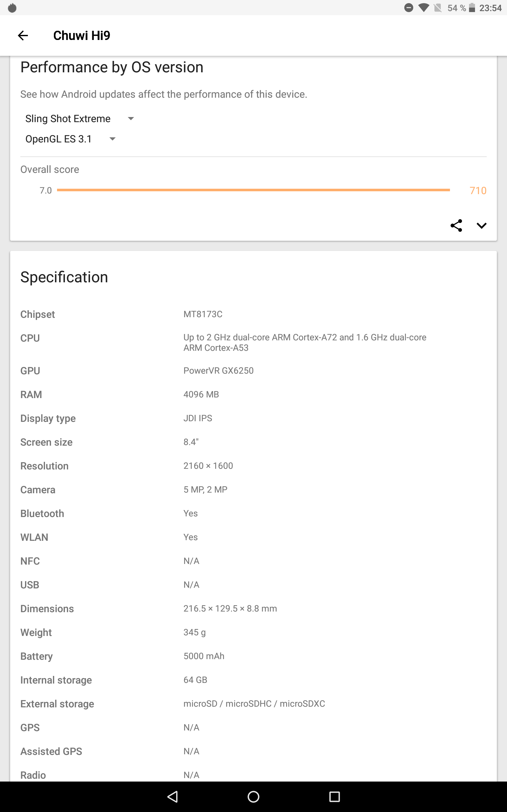Tap the back arrow in header

(23, 36)
